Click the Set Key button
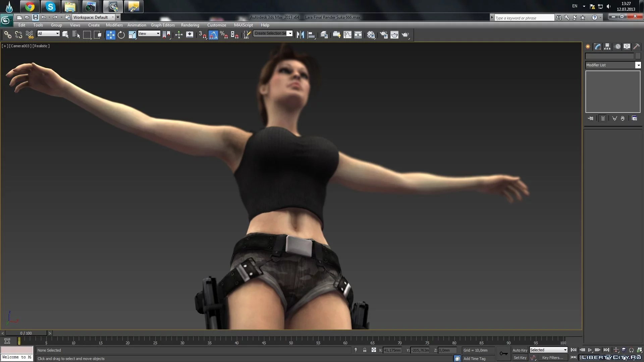Viewport: 644px width, 362px height. click(520, 358)
